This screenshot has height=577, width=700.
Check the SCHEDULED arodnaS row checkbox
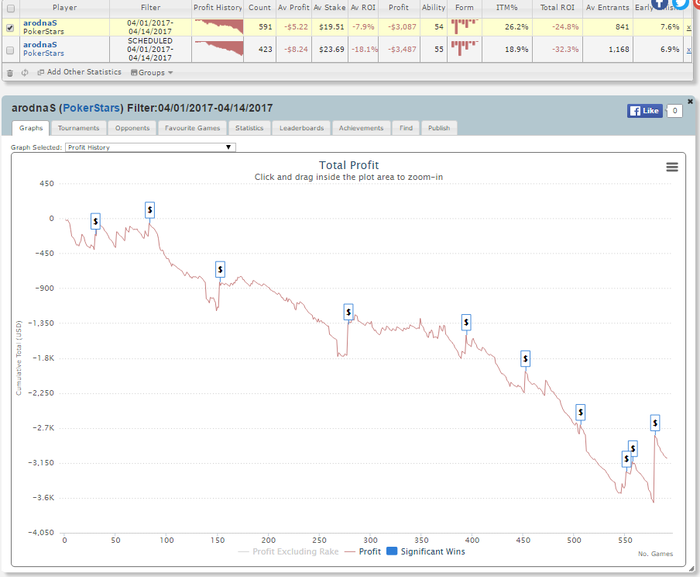click(x=10, y=50)
